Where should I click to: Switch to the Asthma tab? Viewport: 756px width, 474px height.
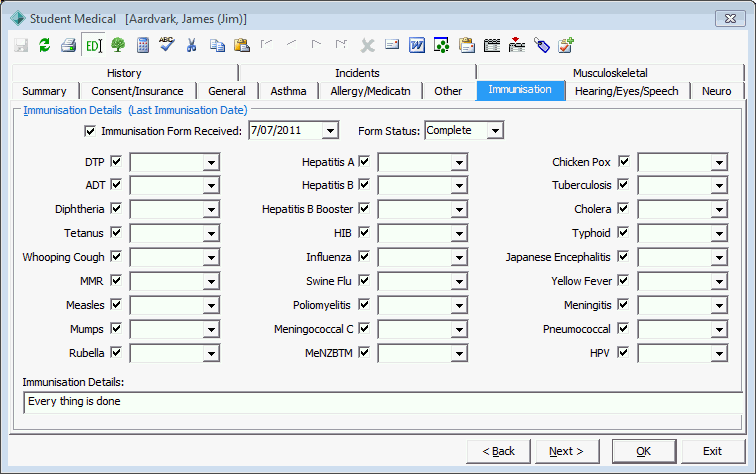[x=288, y=91]
